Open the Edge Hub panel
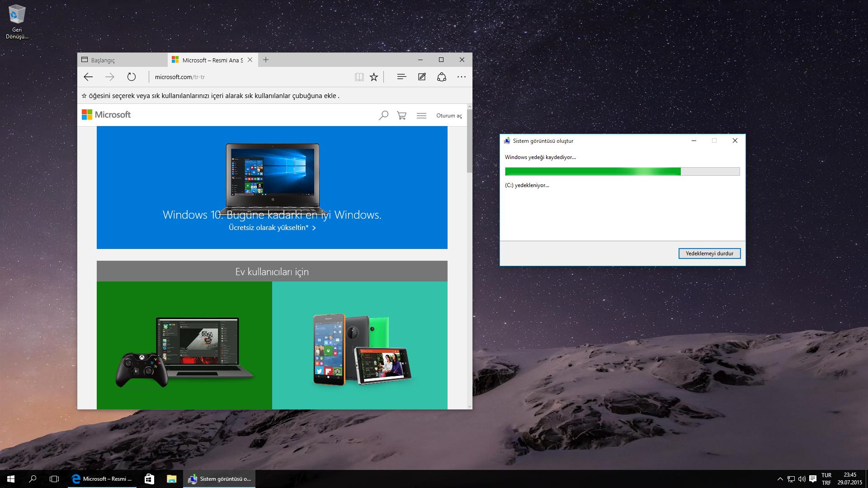Screen dimensions: 868x488 [x=401, y=77]
